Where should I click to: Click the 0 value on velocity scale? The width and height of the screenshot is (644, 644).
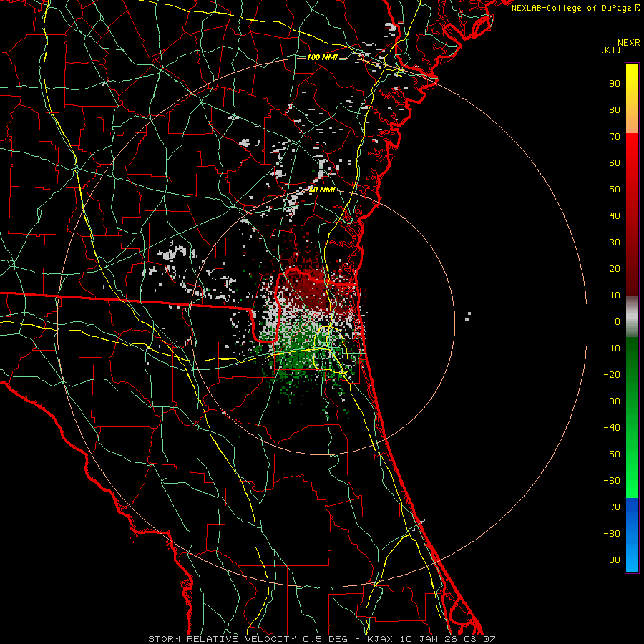point(618,321)
